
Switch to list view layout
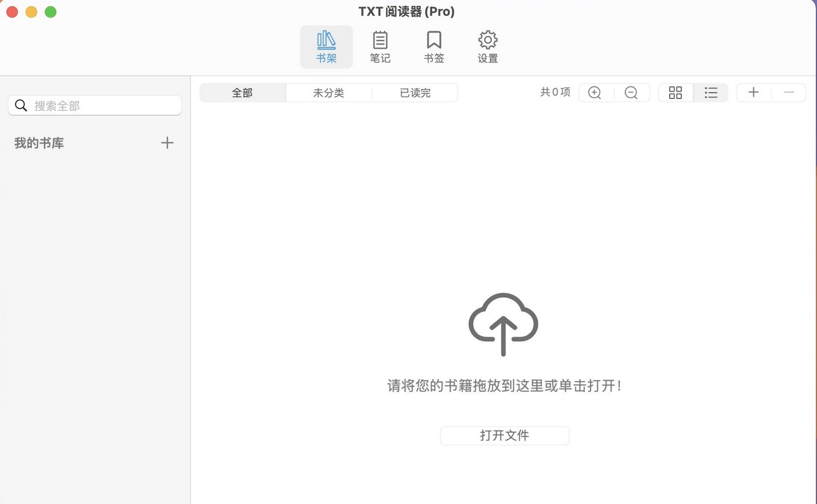pos(711,93)
